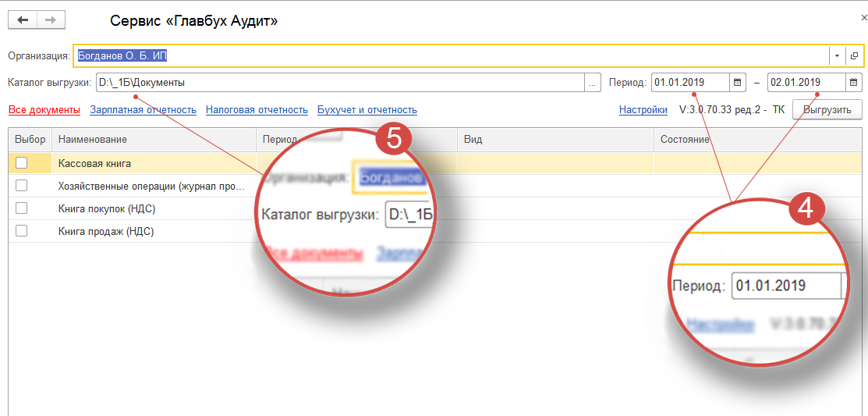868x416 pixels.
Task: Expand the Организация dropdown list
Action: click(x=837, y=56)
